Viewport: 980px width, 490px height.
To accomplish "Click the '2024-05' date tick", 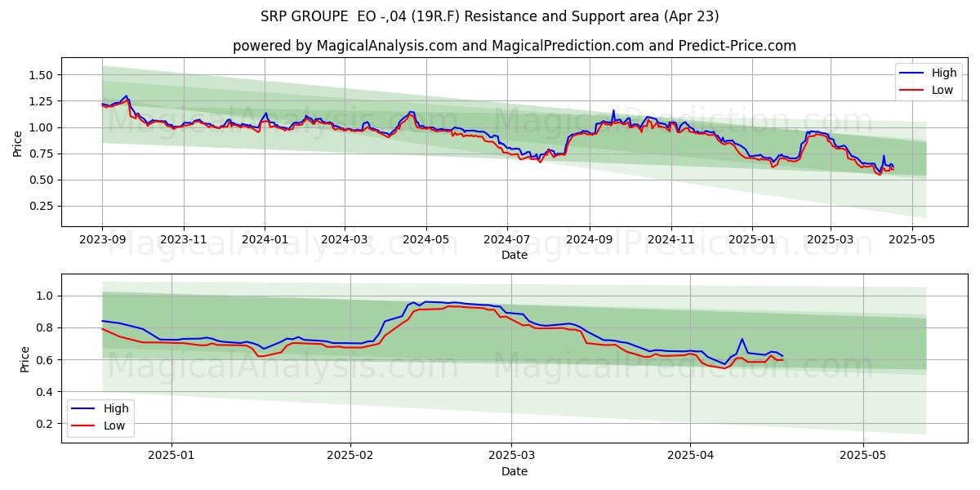I will click(x=425, y=240).
